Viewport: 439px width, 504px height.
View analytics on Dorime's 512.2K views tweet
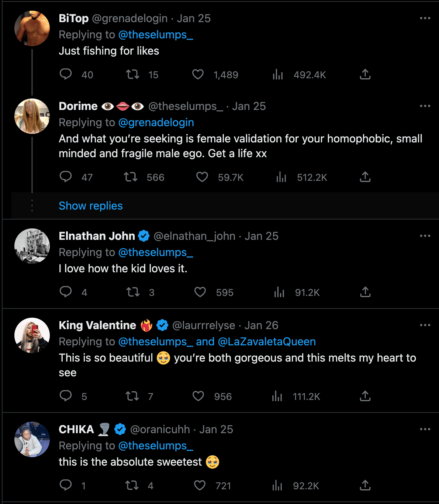click(x=281, y=177)
